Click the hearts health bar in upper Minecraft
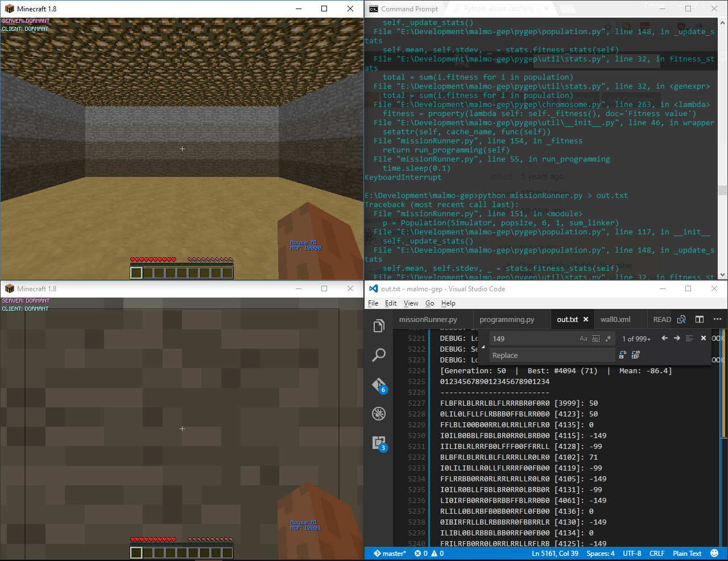Image resolution: width=728 pixels, height=561 pixels. tap(153, 260)
